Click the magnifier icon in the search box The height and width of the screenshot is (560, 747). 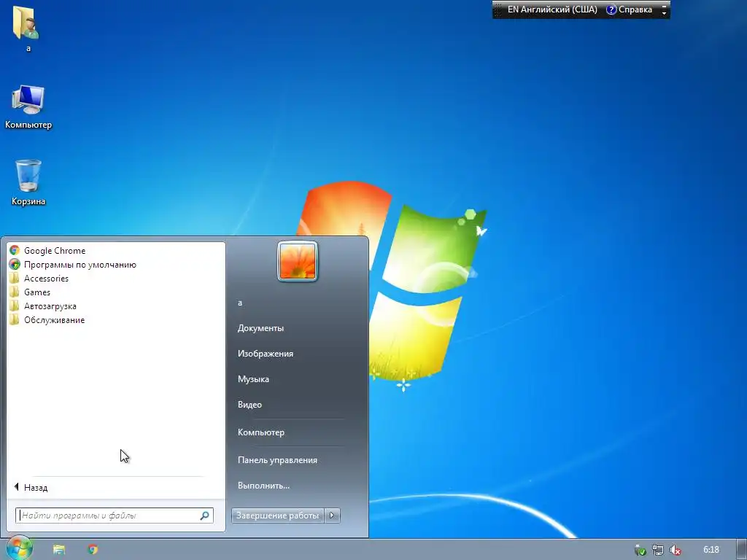tap(204, 516)
